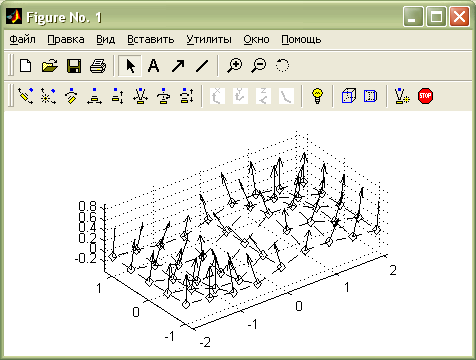Viewport: 476px width, 360px height.
Task: Open the Файл menu
Action: click(22, 39)
